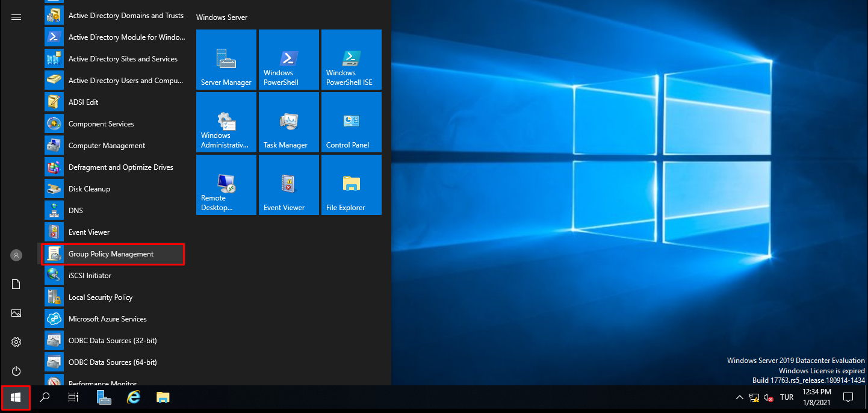Open the Action Center notifications icon

pos(848,397)
